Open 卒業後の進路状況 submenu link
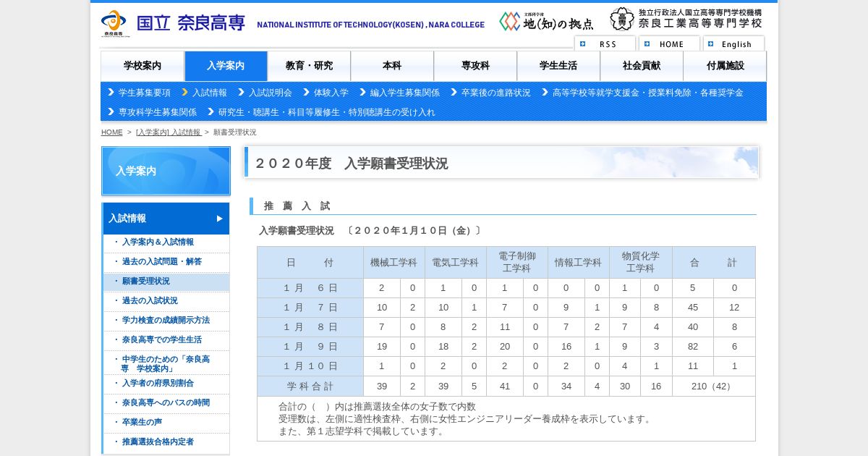Viewport: 868px width, 456px height. [490, 93]
